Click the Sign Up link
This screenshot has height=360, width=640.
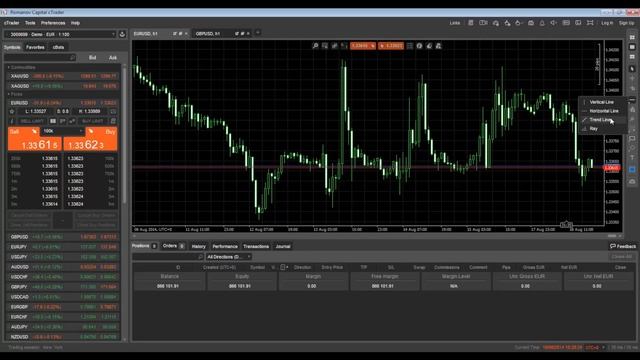[627, 23]
